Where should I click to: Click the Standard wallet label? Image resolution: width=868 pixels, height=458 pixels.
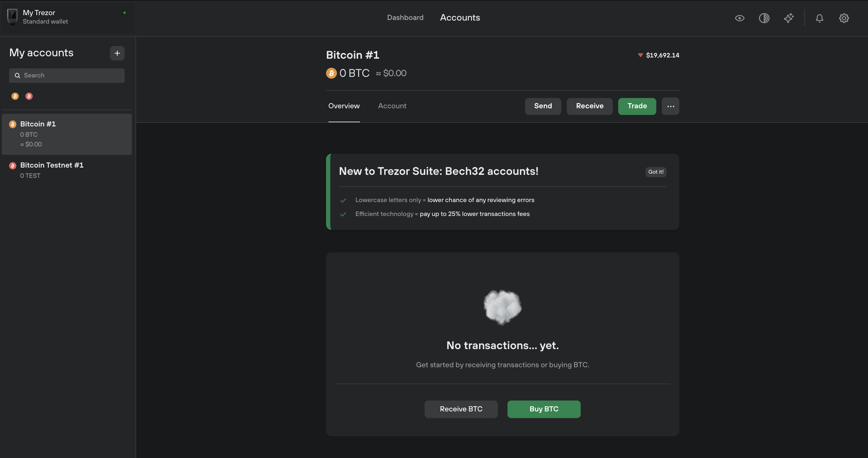(x=45, y=21)
